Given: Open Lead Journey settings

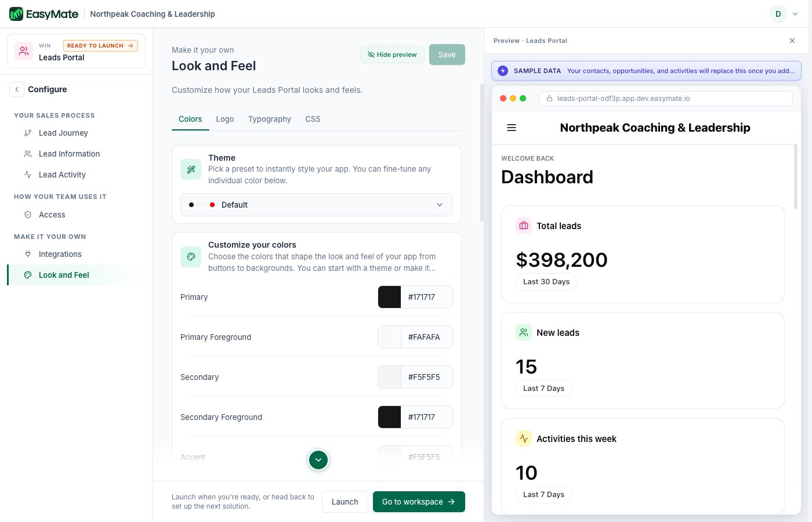Looking at the screenshot, I should [63, 133].
